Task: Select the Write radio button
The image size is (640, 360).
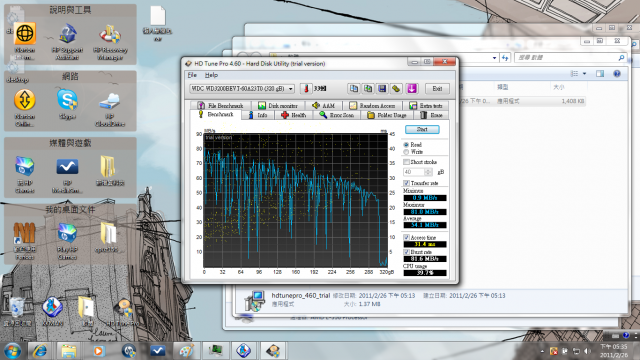Action: coord(406,152)
